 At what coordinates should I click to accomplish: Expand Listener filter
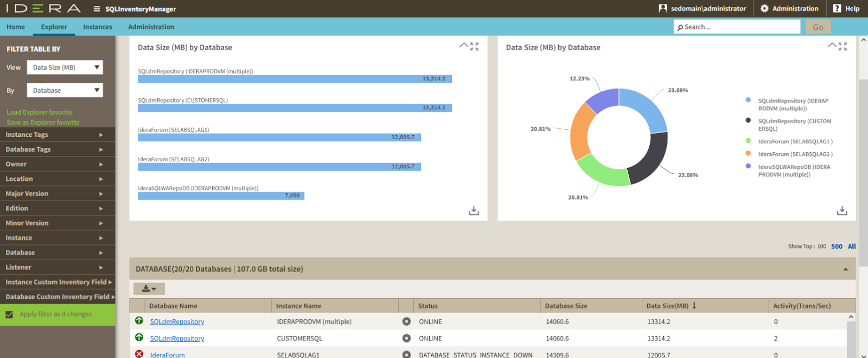58,267
